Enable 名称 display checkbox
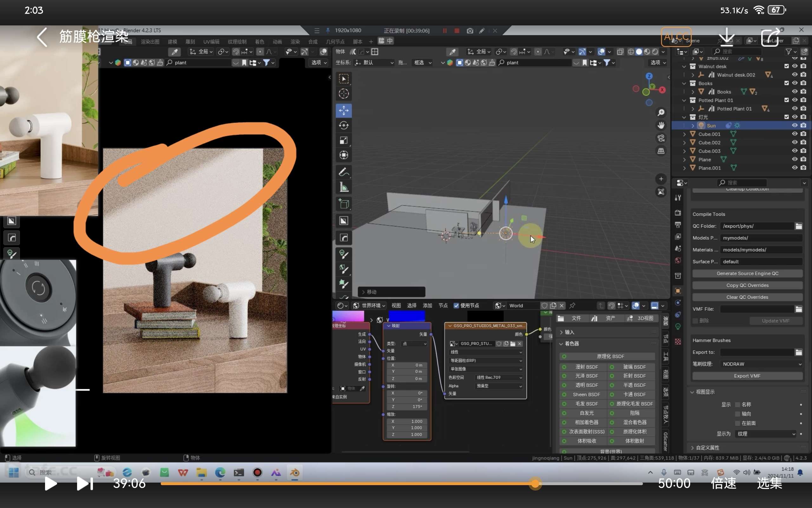Viewport: 812px width, 508px height. 737,404
